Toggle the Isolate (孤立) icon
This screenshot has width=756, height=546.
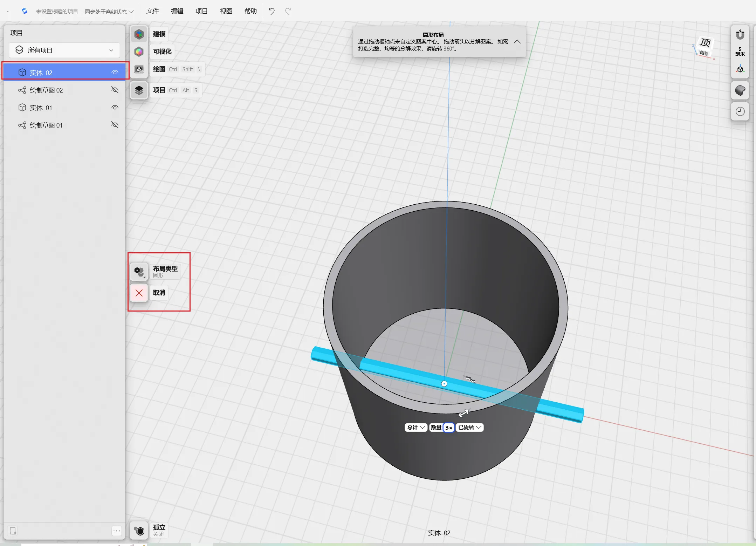click(139, 531)
